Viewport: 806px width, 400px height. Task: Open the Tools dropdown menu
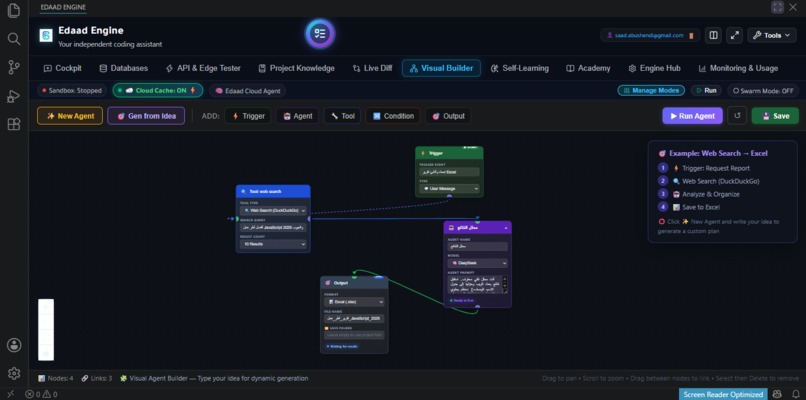click(x=772, y=35)
